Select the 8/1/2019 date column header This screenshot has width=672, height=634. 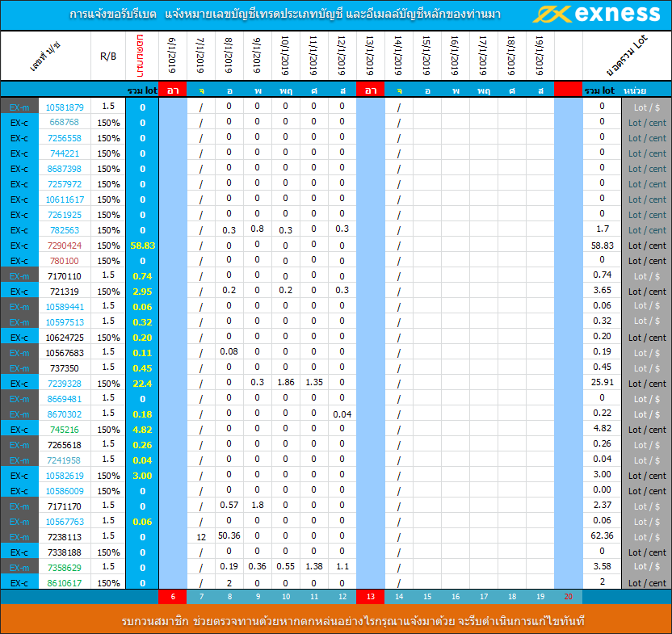click(229, 55)
